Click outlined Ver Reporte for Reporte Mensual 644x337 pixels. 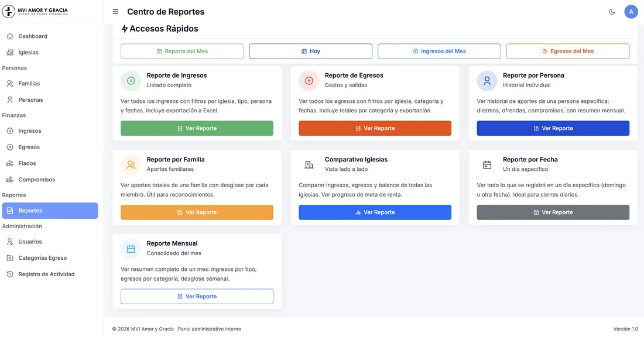coord(197,297)
